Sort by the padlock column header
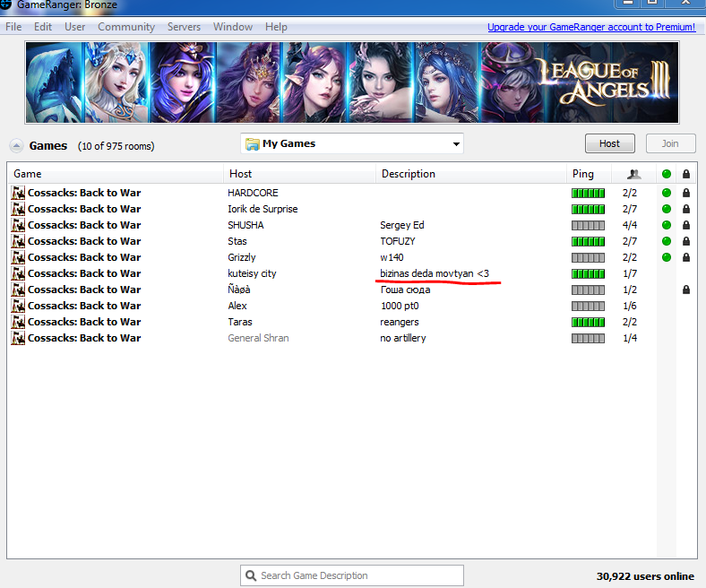Viewport: 706px width, 588px height. point(685,174)
